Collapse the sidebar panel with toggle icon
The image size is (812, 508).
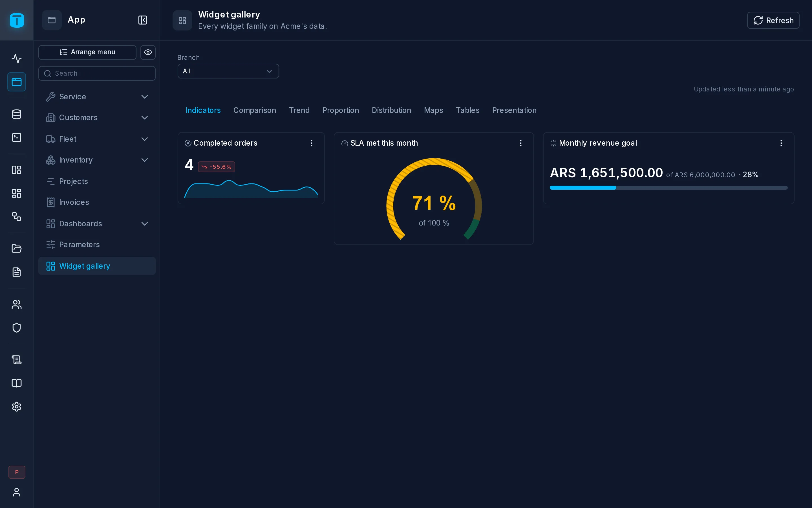143,20
